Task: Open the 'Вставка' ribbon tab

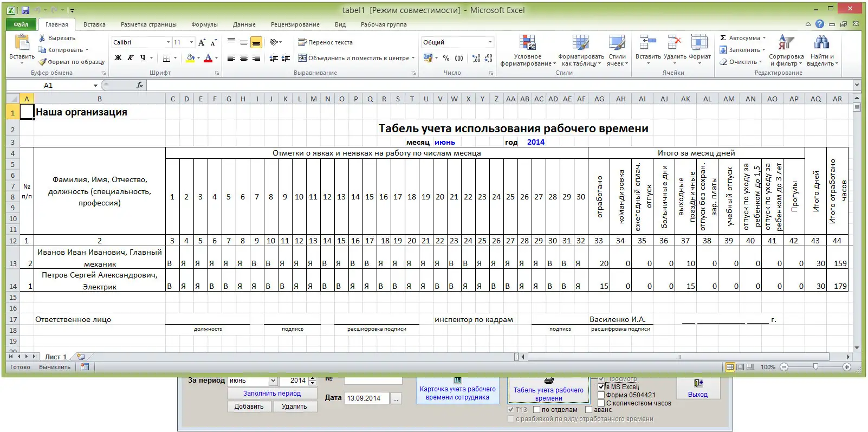Action: coord(94,24)
